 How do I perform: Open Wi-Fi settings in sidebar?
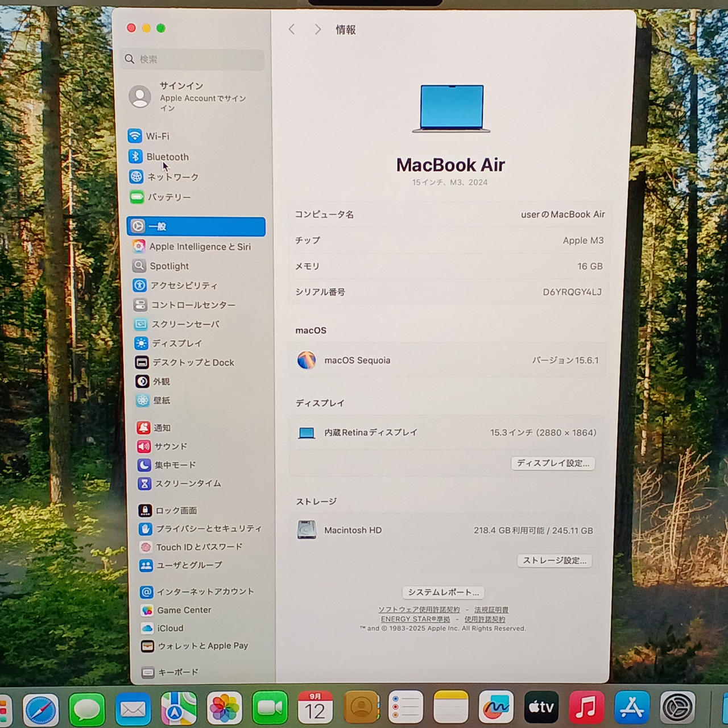[x=157, y=136]
